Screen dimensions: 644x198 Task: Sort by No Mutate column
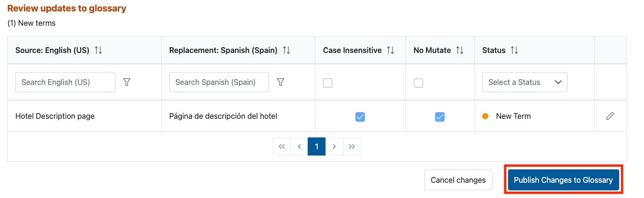460,50
